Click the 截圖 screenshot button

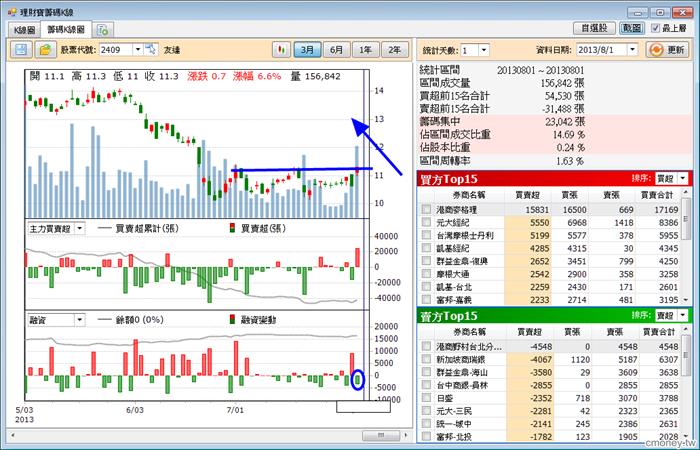tap(632, 28)
